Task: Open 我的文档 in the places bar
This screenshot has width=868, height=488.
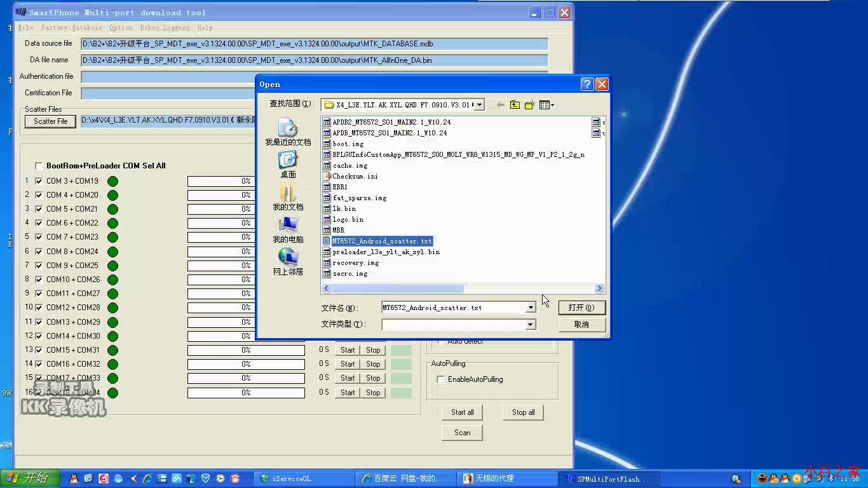Action: click(x=288, y=198)
